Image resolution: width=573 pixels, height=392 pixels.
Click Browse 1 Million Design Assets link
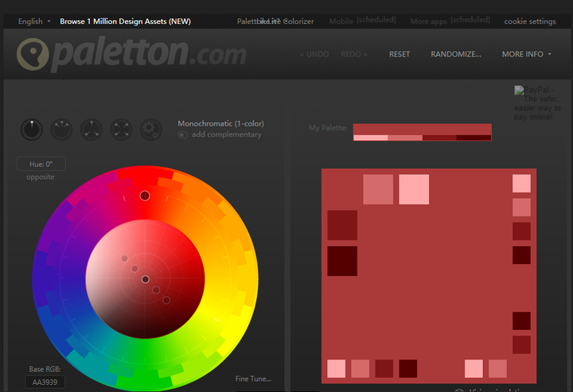pos(126,21)
